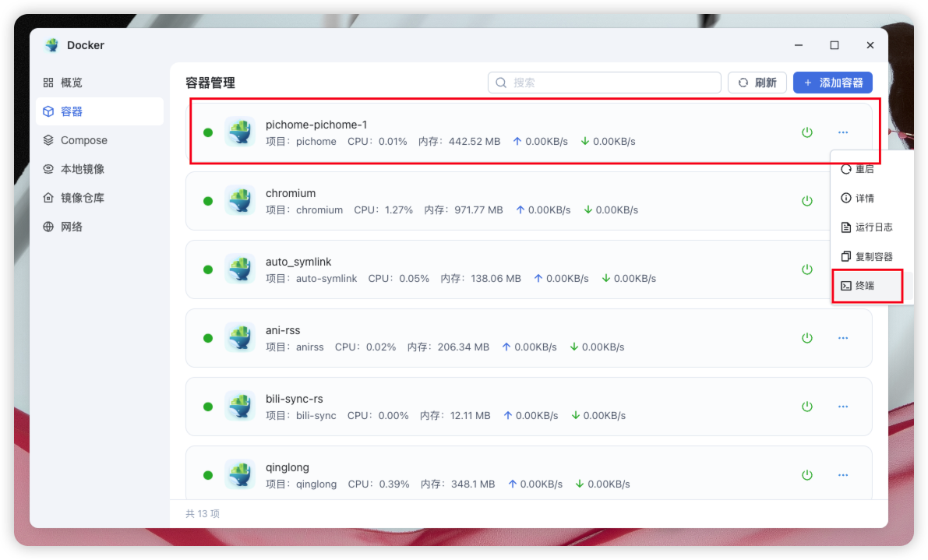928x560 pixels.
Task: Maximize the Docker window
Action: 834,45
